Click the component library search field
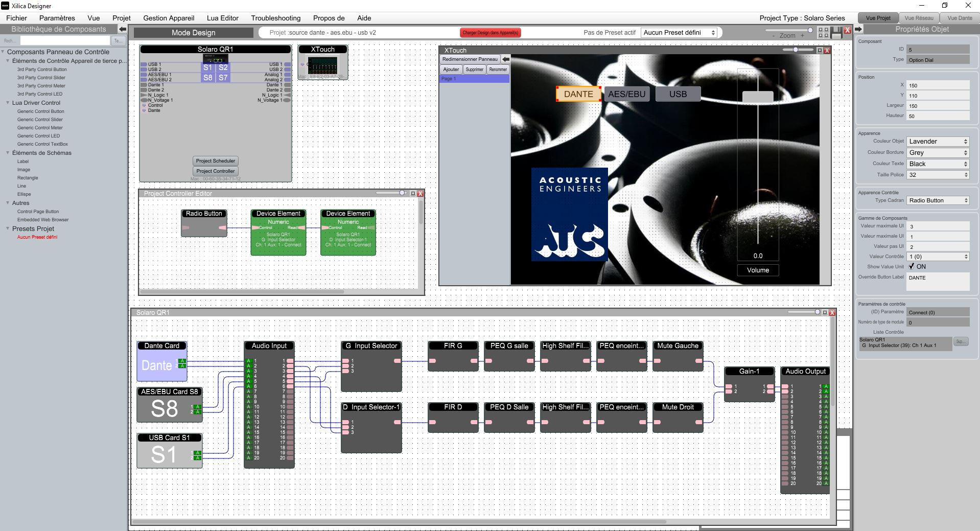Screen dimensions: 980x531 [65, 40]
